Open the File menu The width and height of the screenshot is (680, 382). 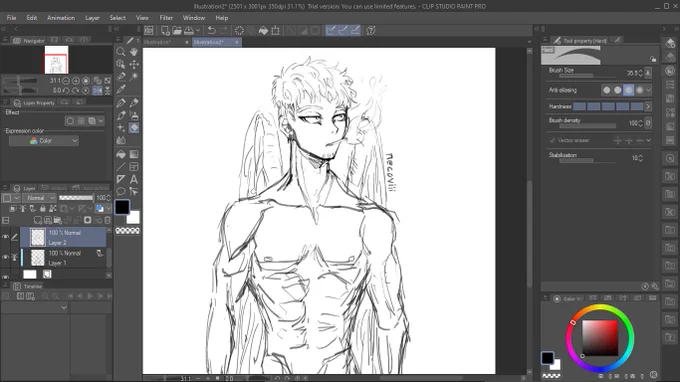tap(12, 18)
